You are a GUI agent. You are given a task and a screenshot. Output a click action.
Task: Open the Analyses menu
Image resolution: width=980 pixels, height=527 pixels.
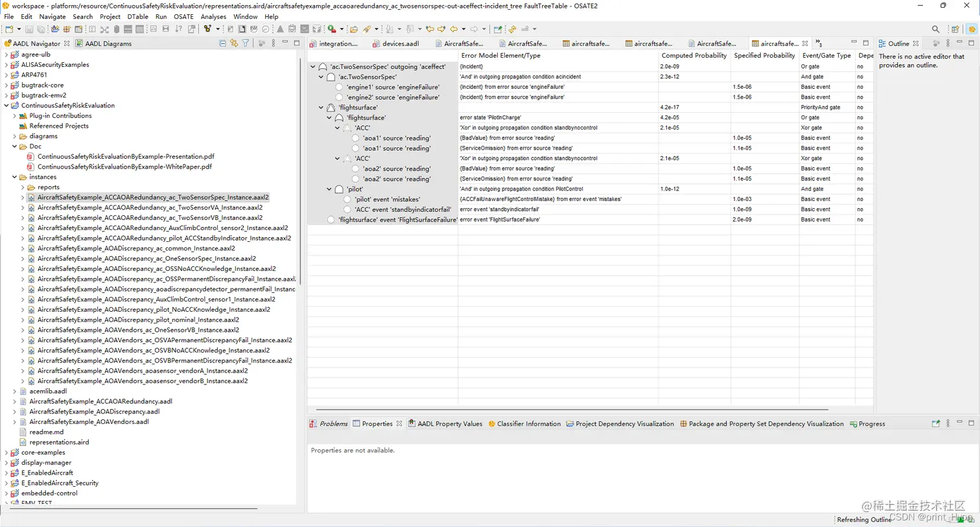(213, 17)
